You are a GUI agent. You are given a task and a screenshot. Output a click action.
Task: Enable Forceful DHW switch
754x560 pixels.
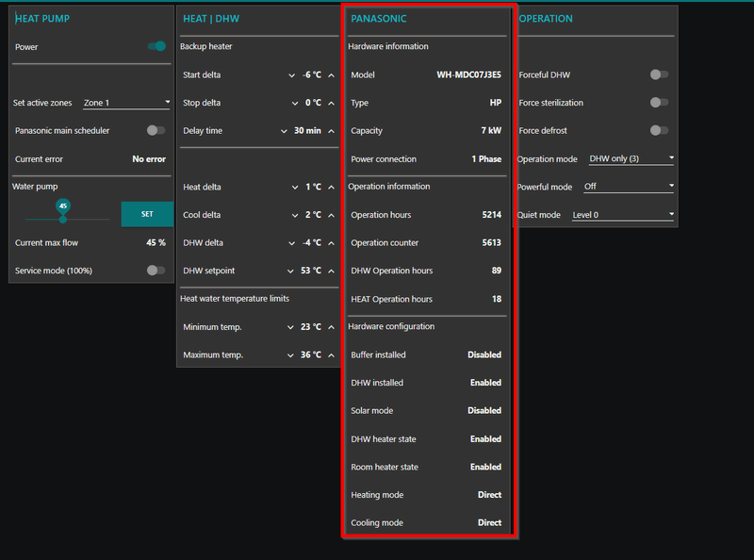pos(659,74)
